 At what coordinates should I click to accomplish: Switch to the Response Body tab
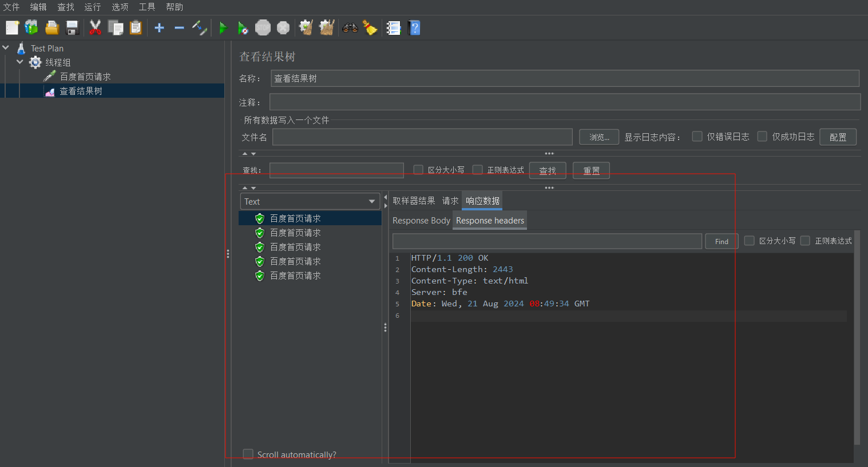421,220
